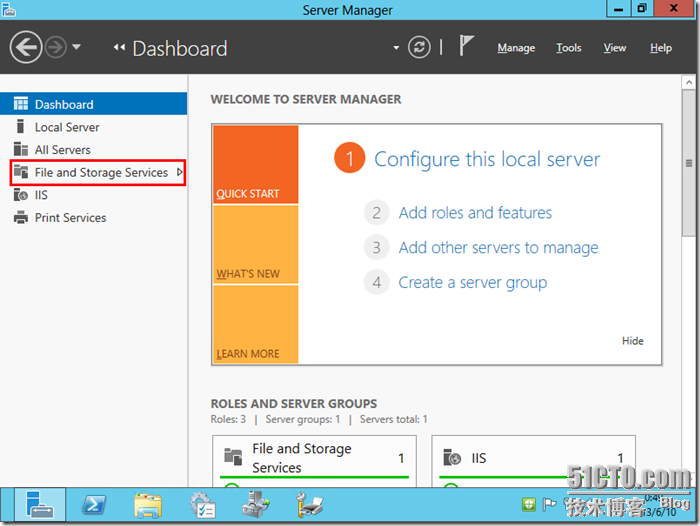Expand the File and Storage Services arrow
The width and height of the screenshot is (700, 526).
click(179, 172)
